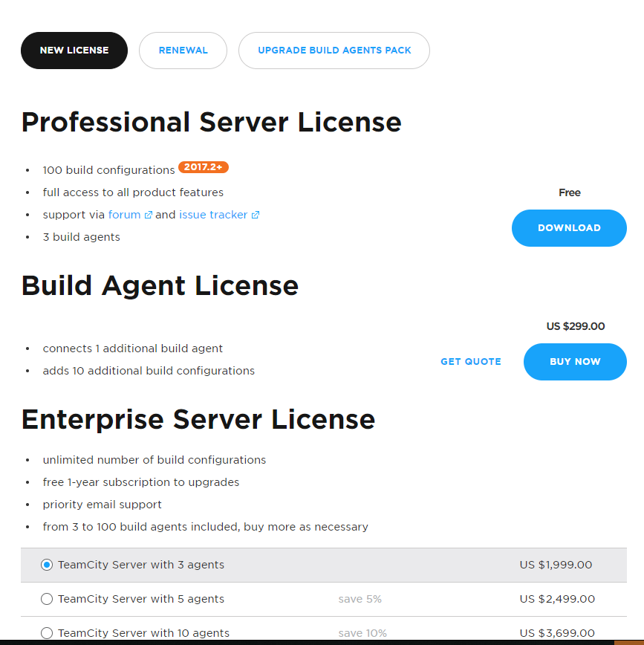Select TeamCity Server with 10 agents radio
This screenshot has height=645, width=644.
coord(47,632)
